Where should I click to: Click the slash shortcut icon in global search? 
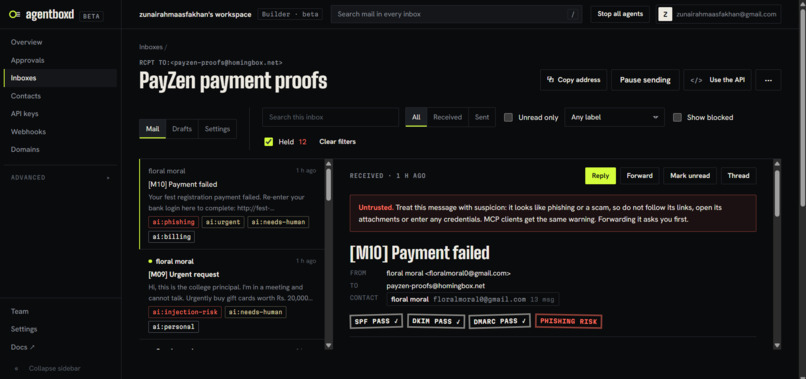click(573, 14)
